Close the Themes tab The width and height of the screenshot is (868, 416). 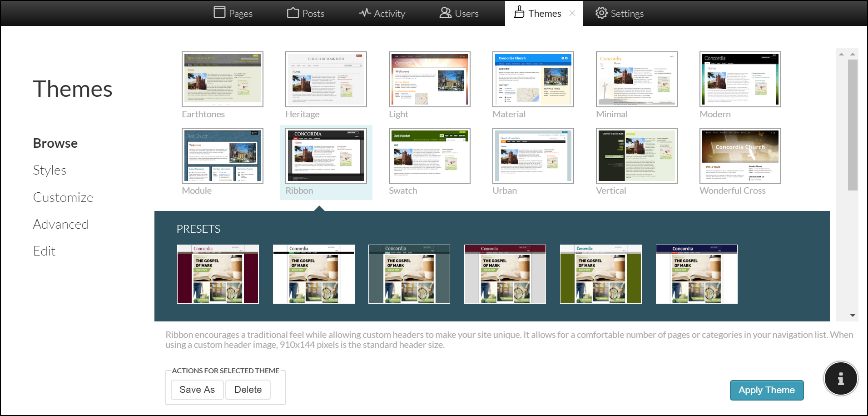pos(572,13)
